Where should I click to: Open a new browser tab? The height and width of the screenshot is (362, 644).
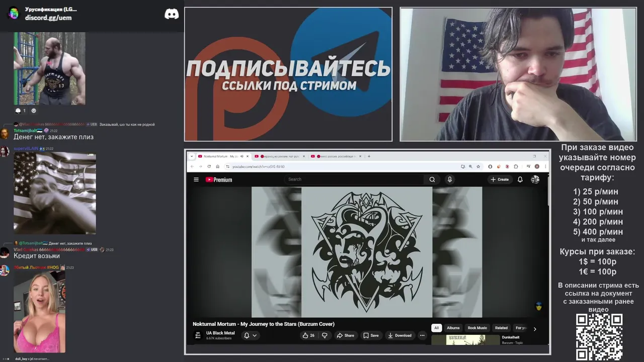[x=369, y=156]
